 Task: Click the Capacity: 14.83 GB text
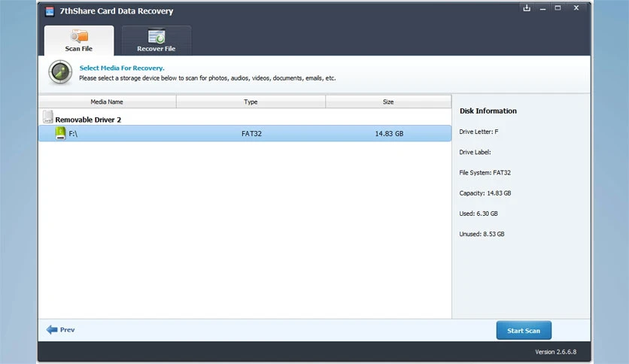pyautogui.click(x=485, y=193)
